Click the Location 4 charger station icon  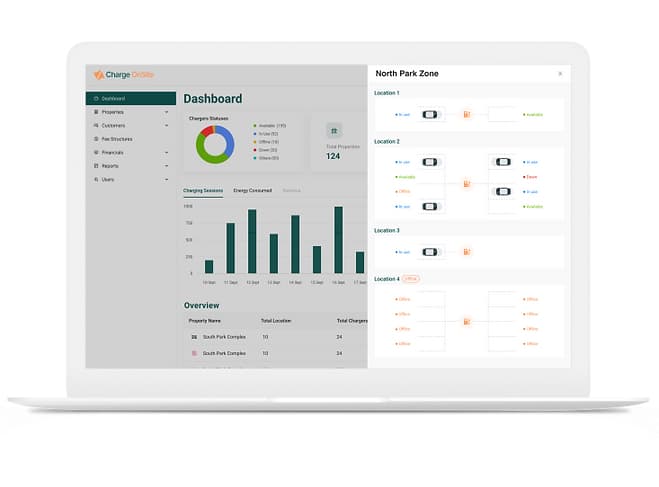coord(466,321)
